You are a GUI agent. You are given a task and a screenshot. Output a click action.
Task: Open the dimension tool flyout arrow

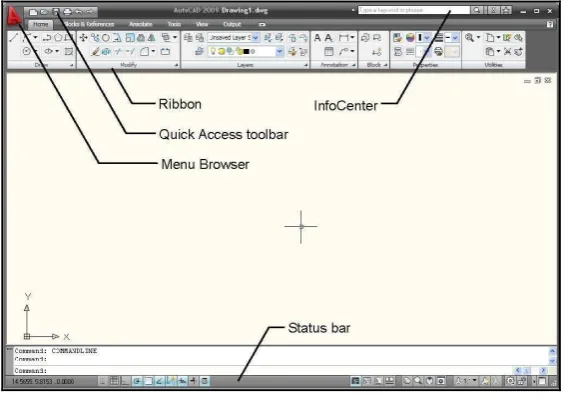pos(352,38)
